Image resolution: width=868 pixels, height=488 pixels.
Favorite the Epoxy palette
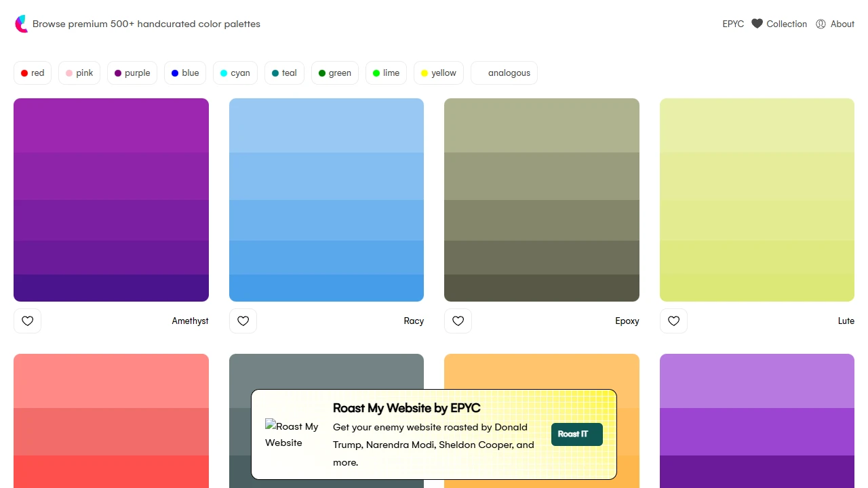(x=458, y=321)
